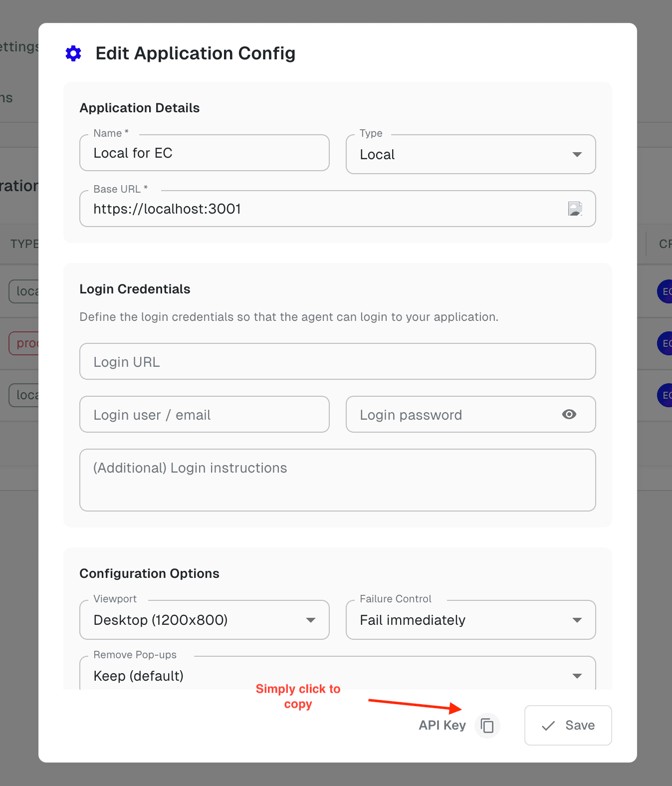The height and width of the screenshot is (786, 672).
Task: Click the checkmark icon on Save button
Action: coord(548,726)
